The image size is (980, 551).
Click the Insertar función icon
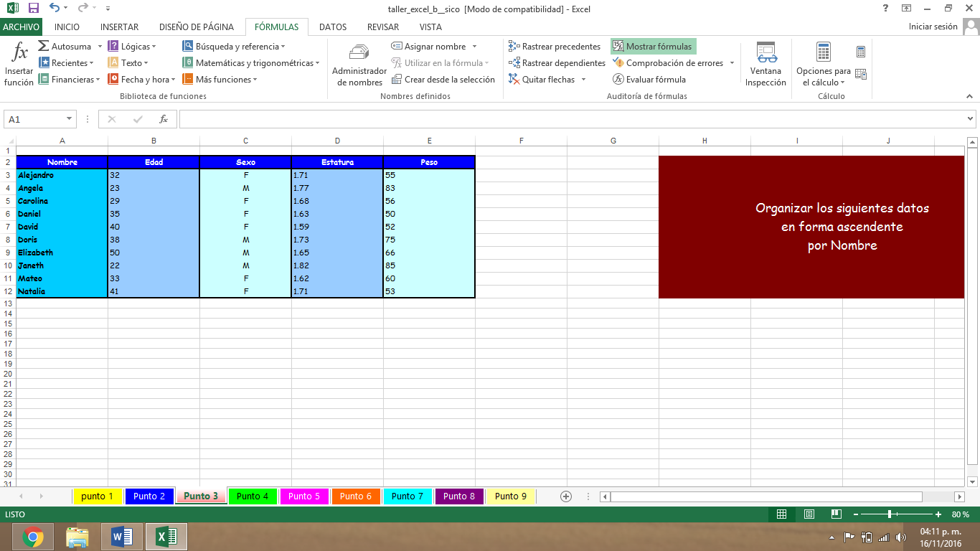pyautogui.click(x=19, y=62)
